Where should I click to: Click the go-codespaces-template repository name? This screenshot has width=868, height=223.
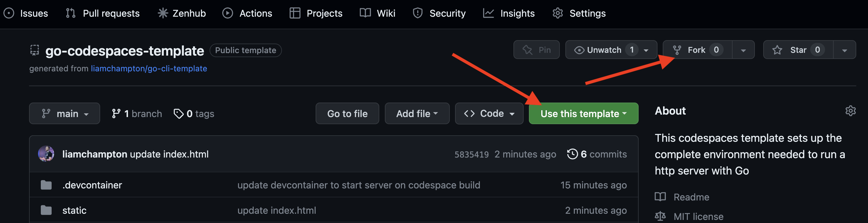pyautogui.click(x=125, y=51)
